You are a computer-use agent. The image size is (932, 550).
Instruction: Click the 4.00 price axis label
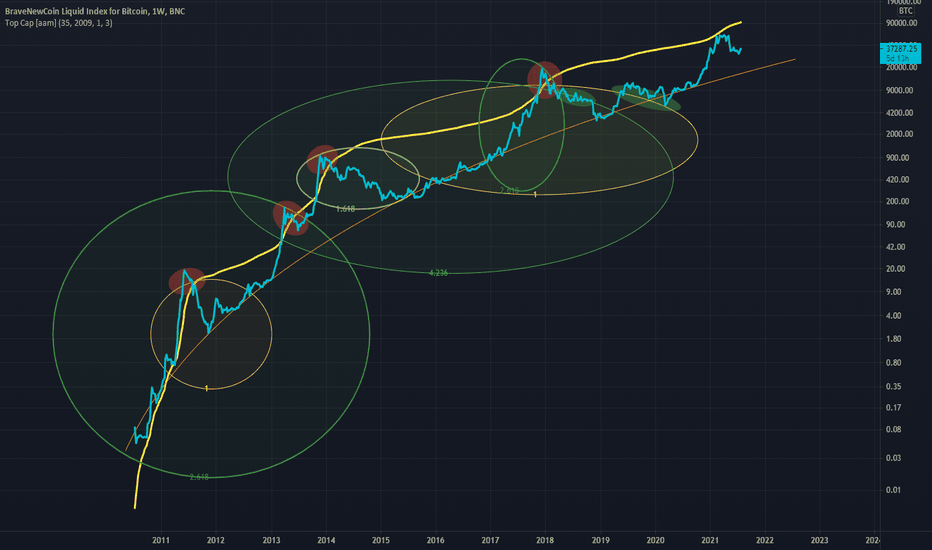pyautogui.click(x=893, y=316)
